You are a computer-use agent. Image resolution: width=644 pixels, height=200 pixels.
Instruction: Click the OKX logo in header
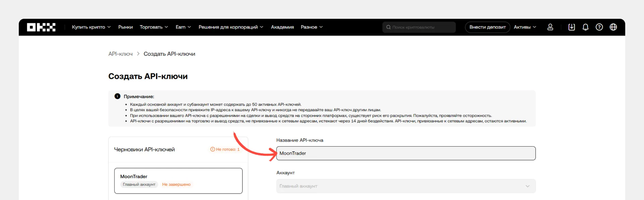click(x=41, y=27)
